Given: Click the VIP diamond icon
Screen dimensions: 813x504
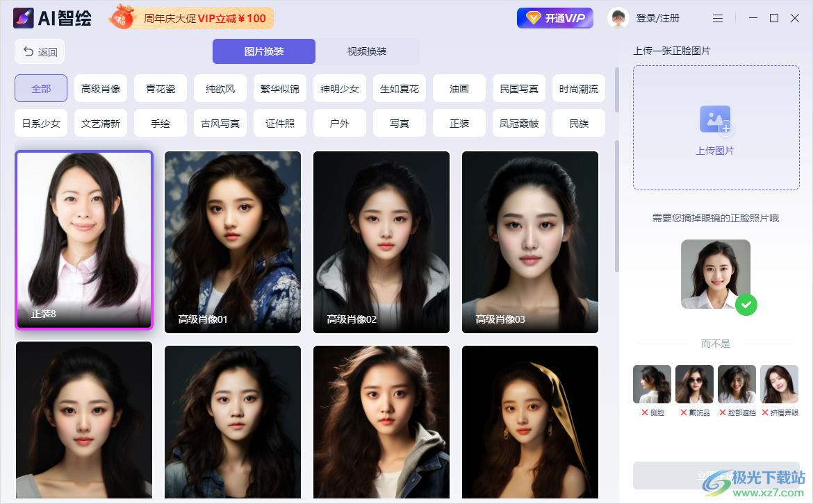Looking at the screenshot, I should (532, 18).
